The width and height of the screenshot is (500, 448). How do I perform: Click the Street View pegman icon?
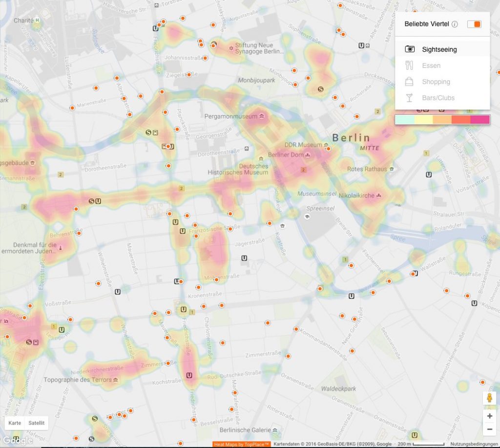pyautogui.click(x=489, y=398)
